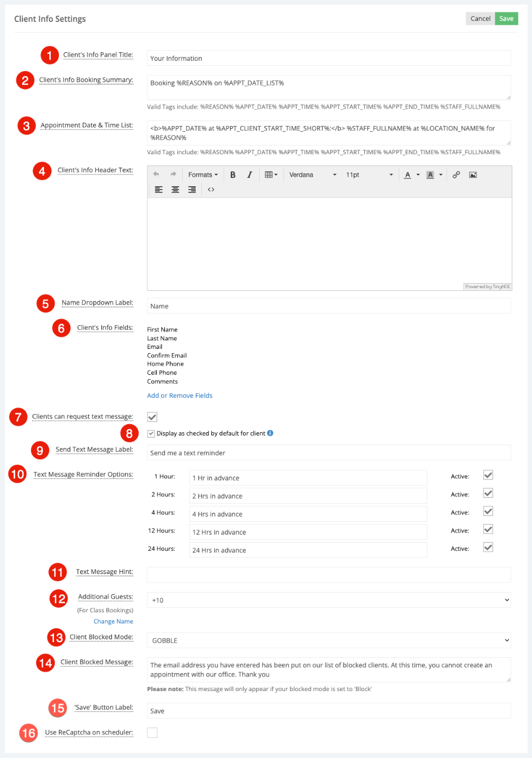Toggle bold formatting in the header text editor
Image resolution: width=532 pixels, height=758 pixels.
click(233, 174)
